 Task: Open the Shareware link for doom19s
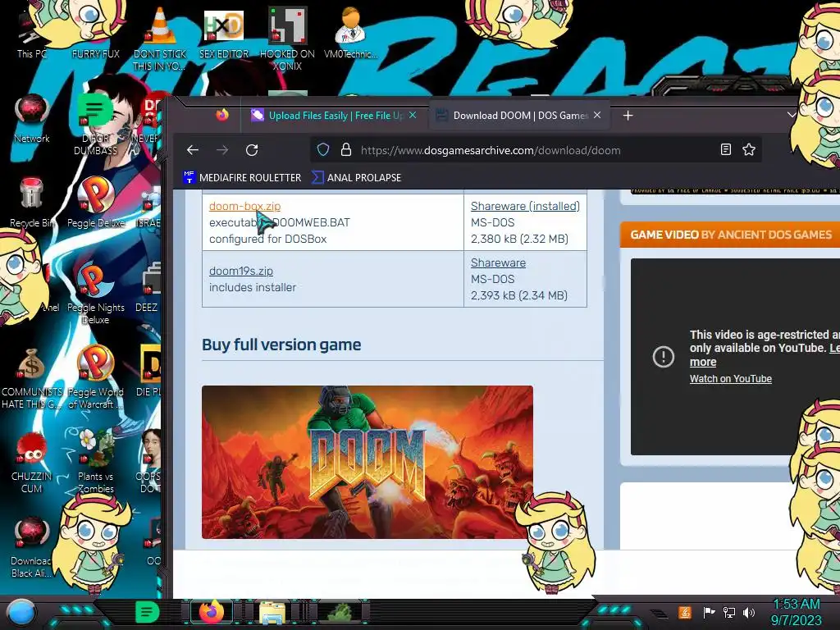[x=498, y=262]
